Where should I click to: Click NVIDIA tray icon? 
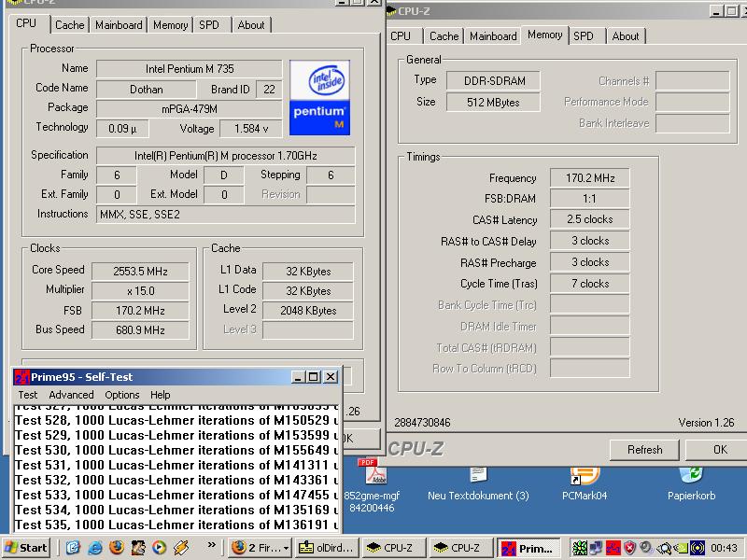pos(680,549)
